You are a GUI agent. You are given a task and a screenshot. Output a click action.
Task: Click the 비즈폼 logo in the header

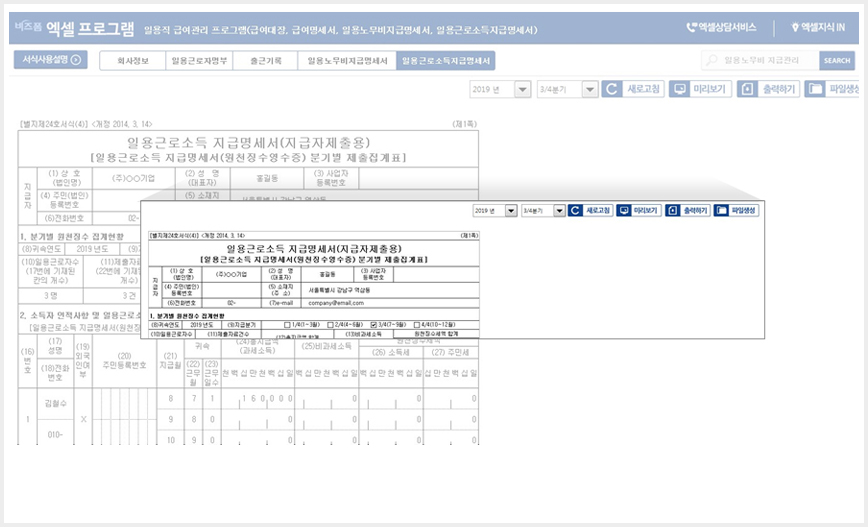click(x=28, y=26)
